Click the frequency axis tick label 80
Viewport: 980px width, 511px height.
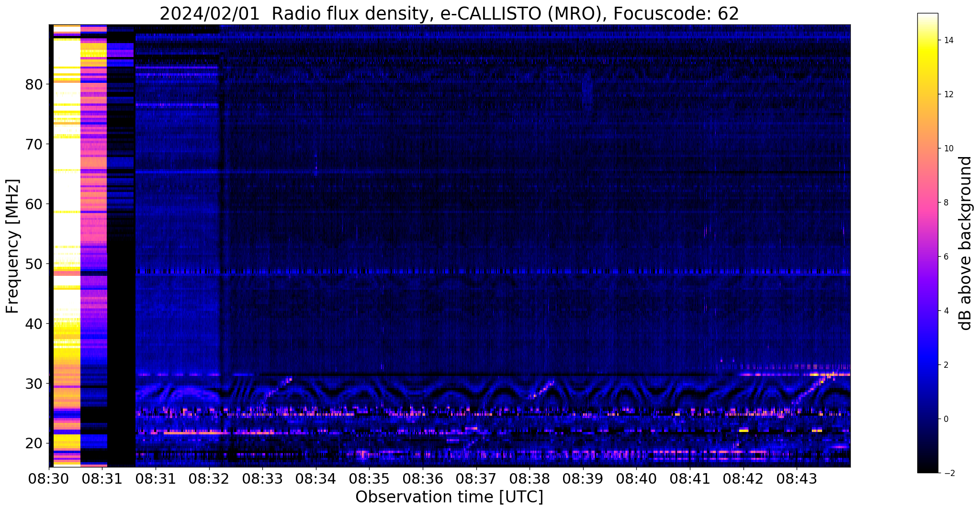click(34, 85)
